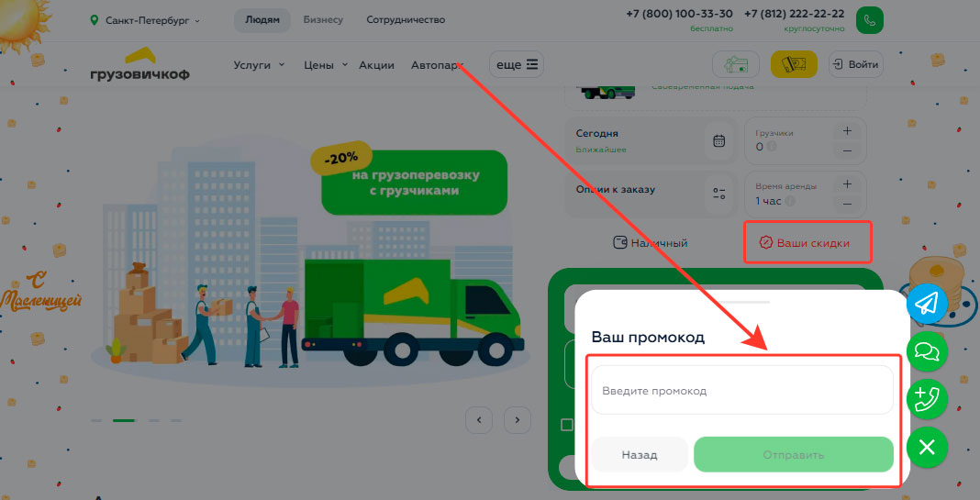Viewport: 980px width, 500px height.
Task: Increase the number of Грузчики
Action: click(847, 130)
